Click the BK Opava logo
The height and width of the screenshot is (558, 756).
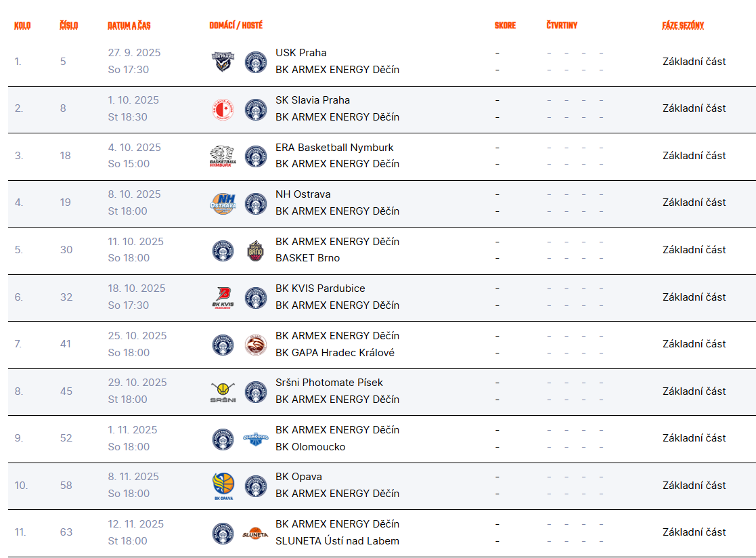223,486
